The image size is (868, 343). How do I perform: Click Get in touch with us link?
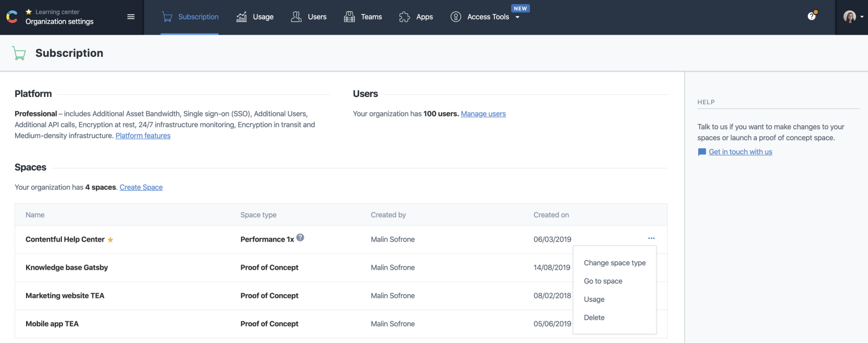pos(741,152)
